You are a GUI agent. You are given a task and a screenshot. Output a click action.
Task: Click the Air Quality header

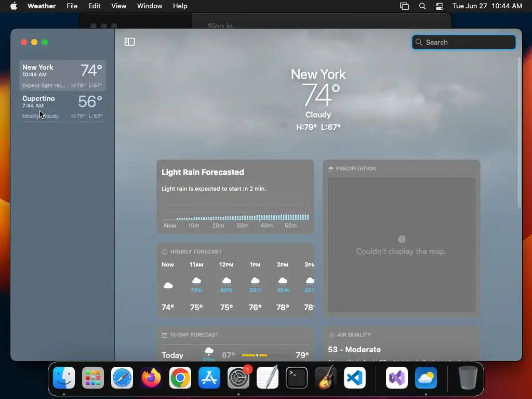click(350, 335)
